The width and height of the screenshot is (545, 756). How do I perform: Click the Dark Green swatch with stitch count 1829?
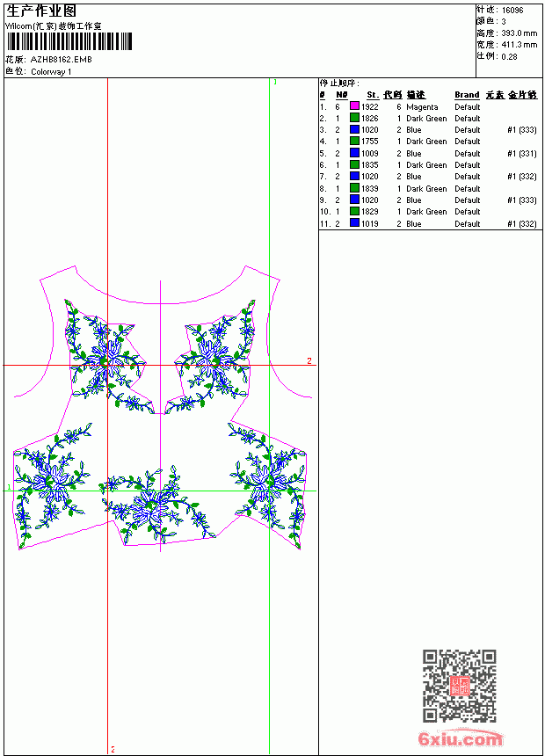pos(354,211)
